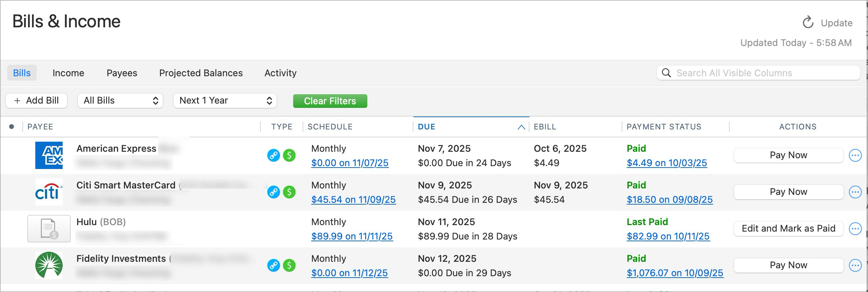Screen dimensions: 868x292
Task: Toggle sort order on Due column
Action: (x=471, y=127)
